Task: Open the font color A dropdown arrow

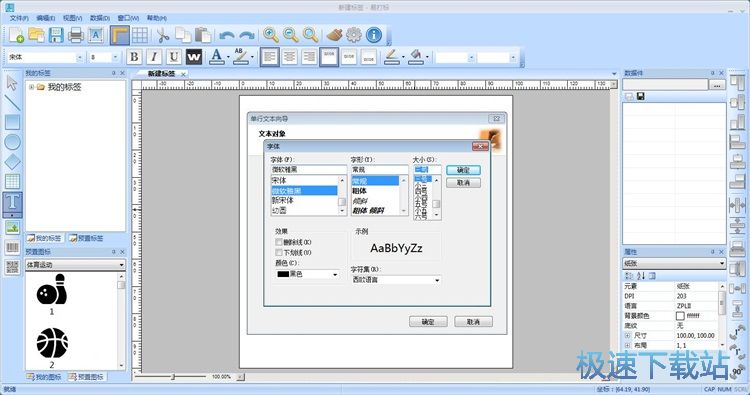Action: coord(228,57)
